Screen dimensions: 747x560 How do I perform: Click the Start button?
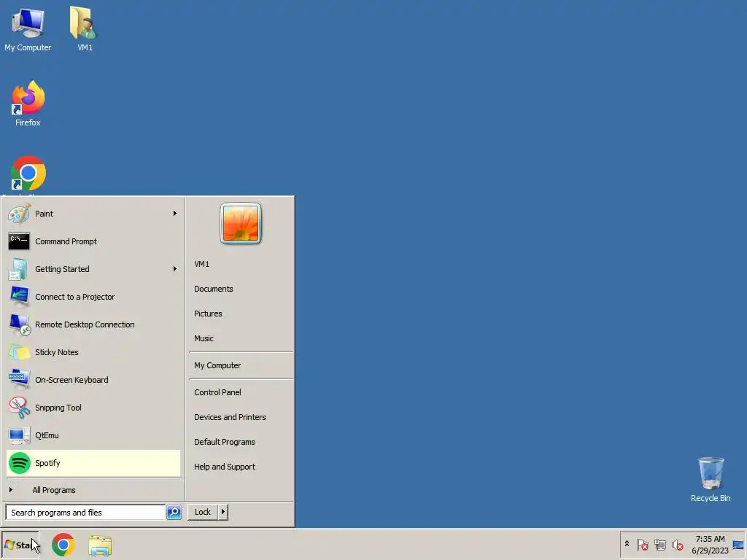[x=20, y=545]
